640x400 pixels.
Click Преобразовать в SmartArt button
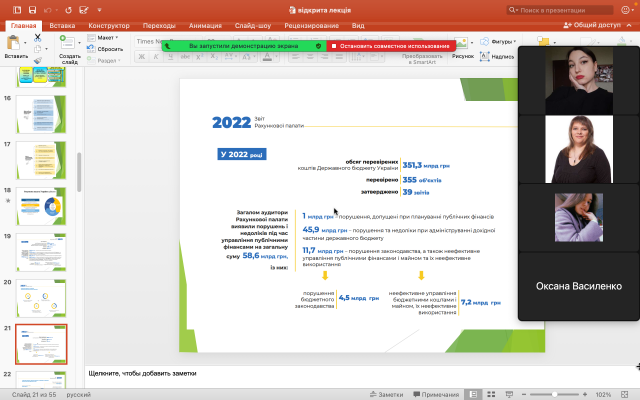422,59
